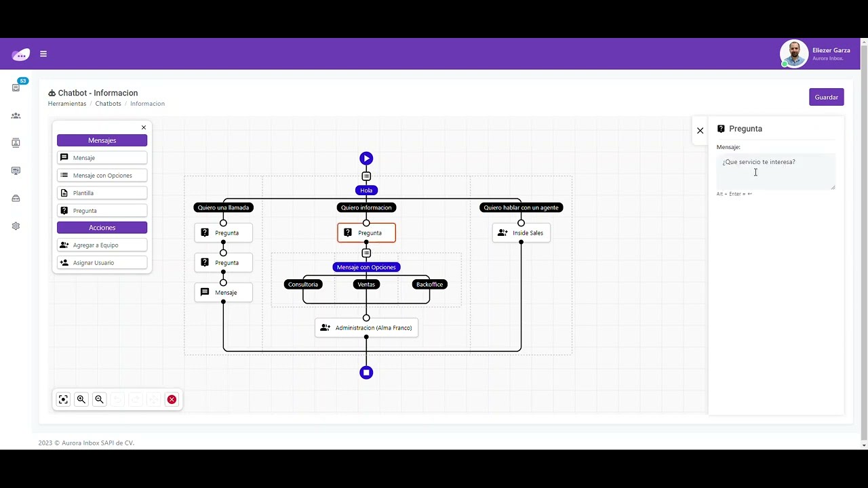Select the Quiero informacion option
Image resolution: width=868 pixels, height=488 pixels.
point(366,207)
